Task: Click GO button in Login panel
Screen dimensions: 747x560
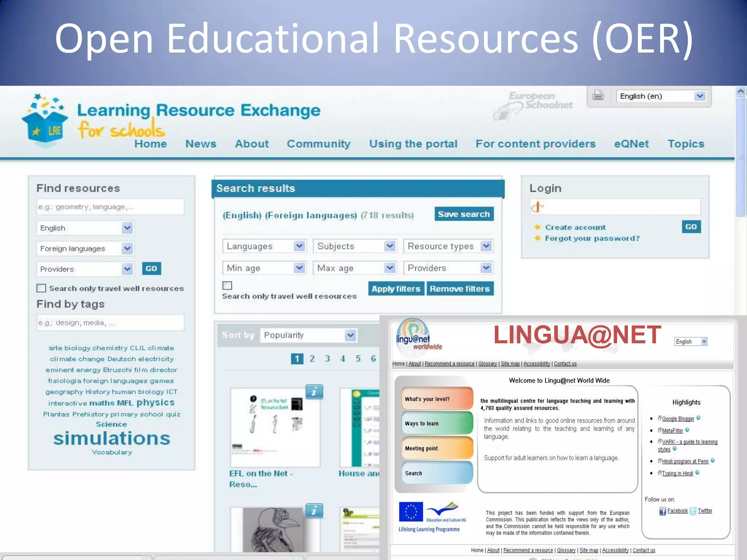Action: (691, 227)
